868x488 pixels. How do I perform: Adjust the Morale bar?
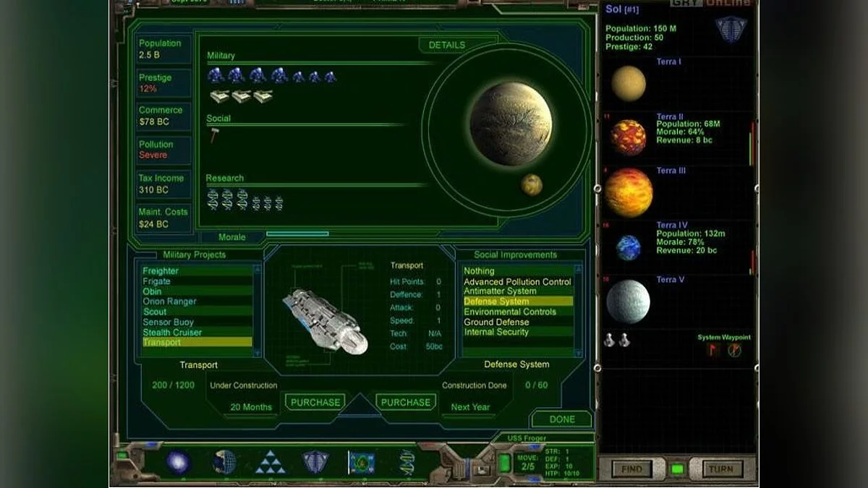click(297, 234)
